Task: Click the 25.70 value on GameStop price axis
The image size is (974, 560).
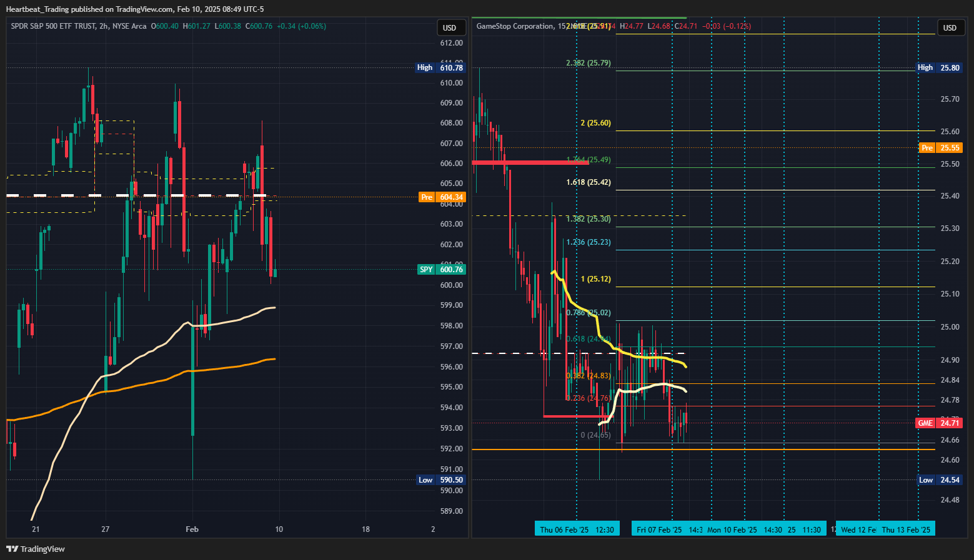Action: click(950, 99)
